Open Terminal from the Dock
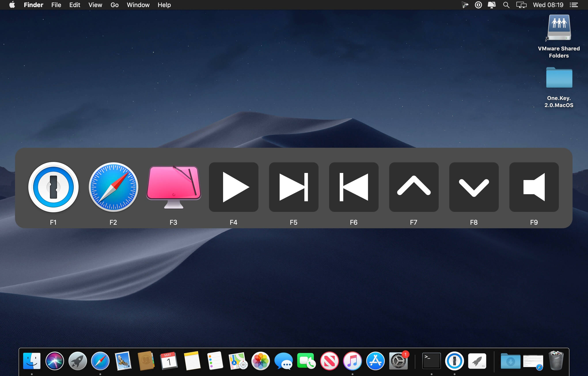The image size is (588, 376). point(431,361)
